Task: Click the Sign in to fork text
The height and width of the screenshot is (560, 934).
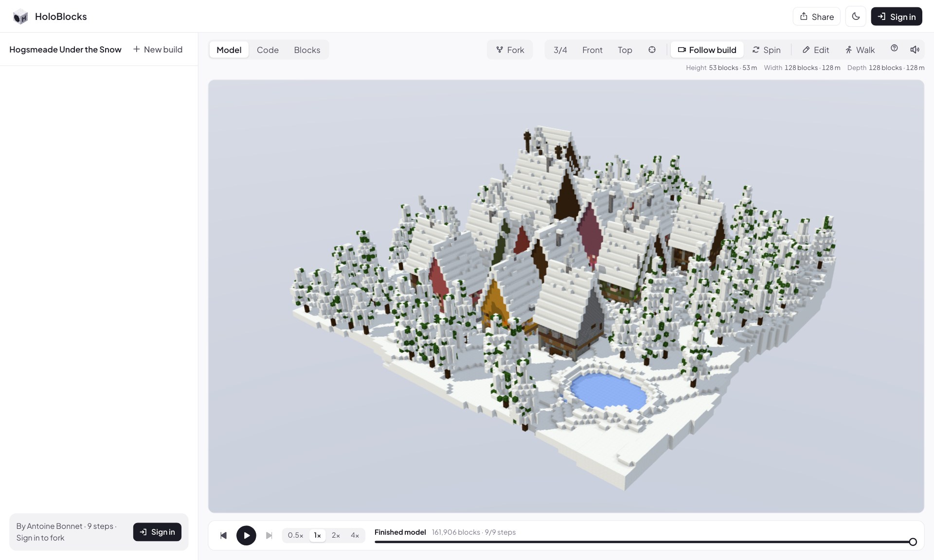Action: click(x=40, y=538)
